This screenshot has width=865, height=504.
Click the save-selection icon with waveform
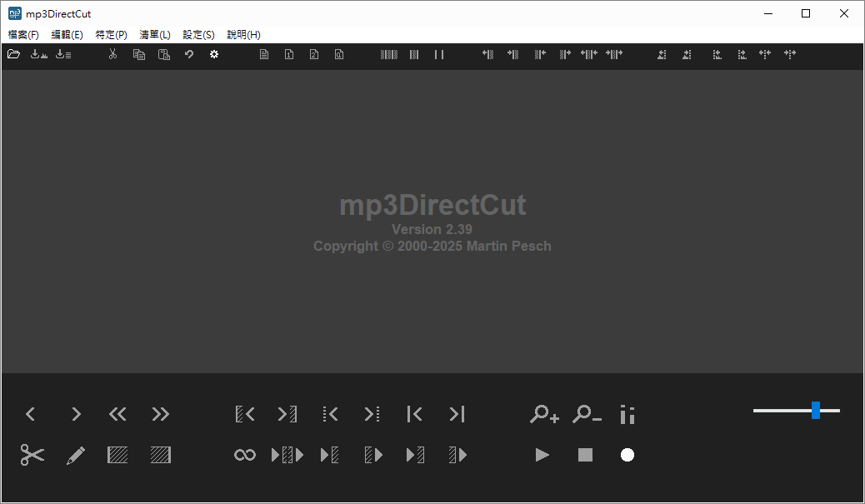pos(38,54)
